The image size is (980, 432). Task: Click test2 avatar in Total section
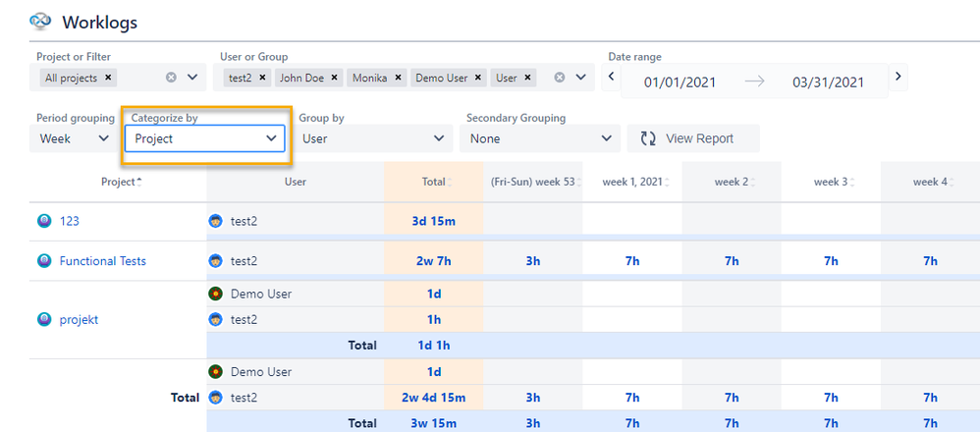click(216, 398)
